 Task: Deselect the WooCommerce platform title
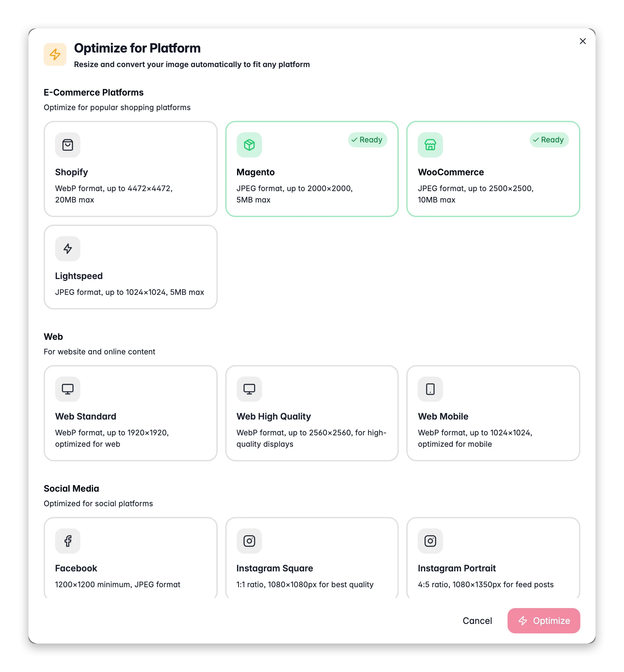(451, 172)
